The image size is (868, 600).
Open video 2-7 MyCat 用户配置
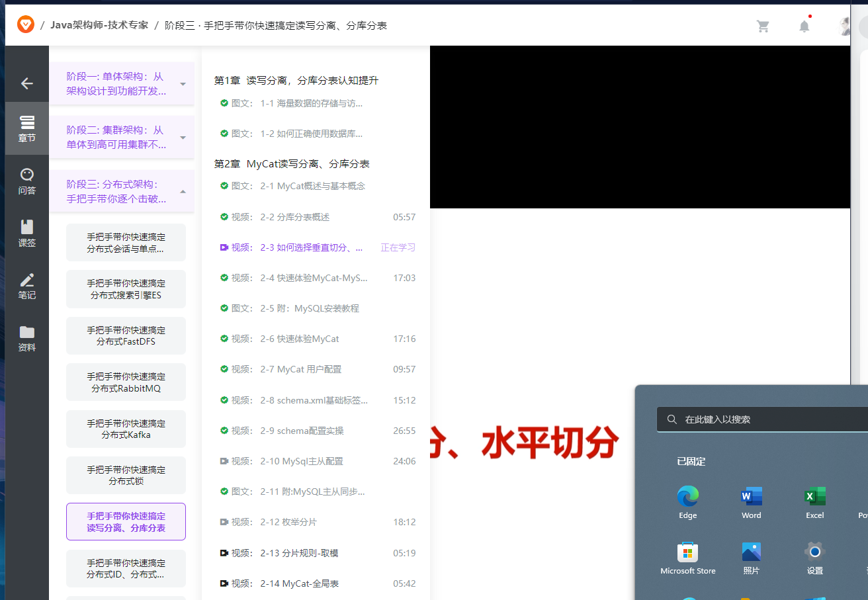click(x=316, y=369)
